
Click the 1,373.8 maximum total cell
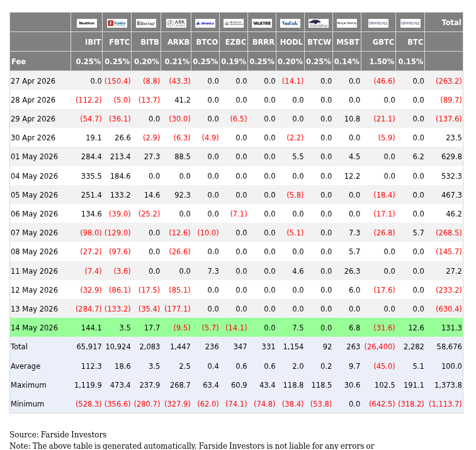coord(448,385)
